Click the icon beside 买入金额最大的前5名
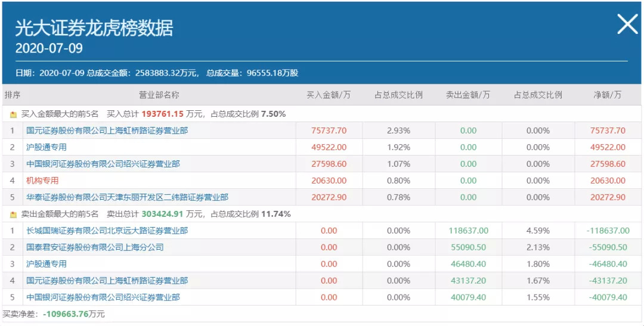 [13, 114]
